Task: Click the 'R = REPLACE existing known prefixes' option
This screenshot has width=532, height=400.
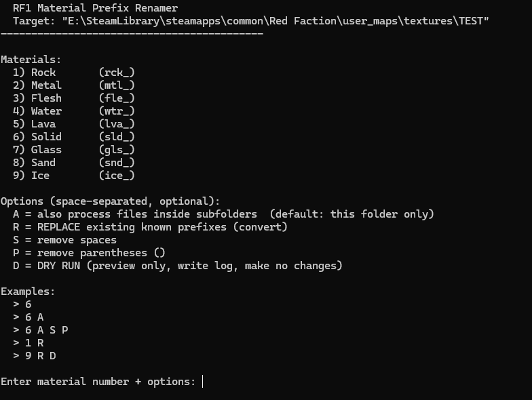Action: coord(149,227)
